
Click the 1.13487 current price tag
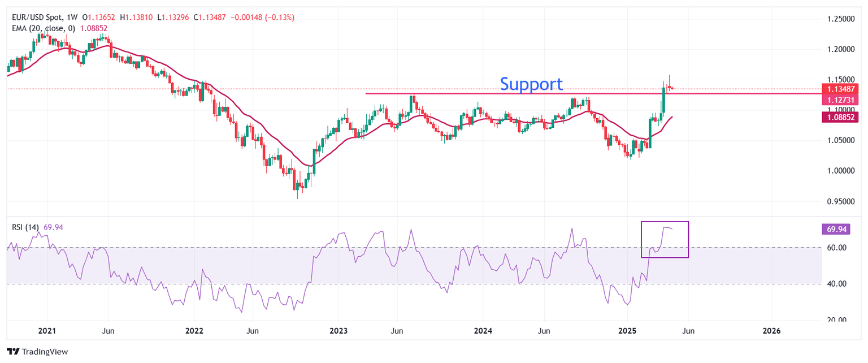pyautogui.click(x=839, y=88)
